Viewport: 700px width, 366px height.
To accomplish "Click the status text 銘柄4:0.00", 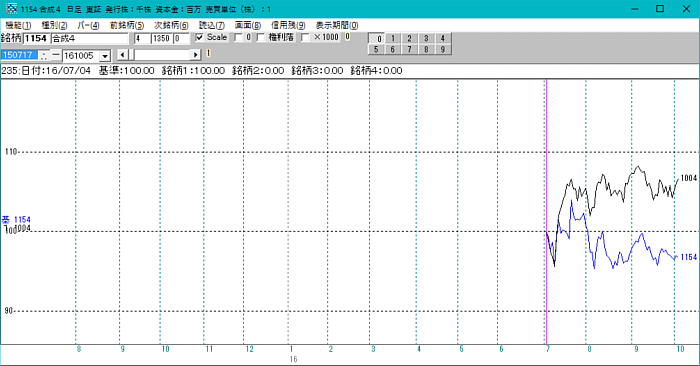I will [x=376, y=71].
